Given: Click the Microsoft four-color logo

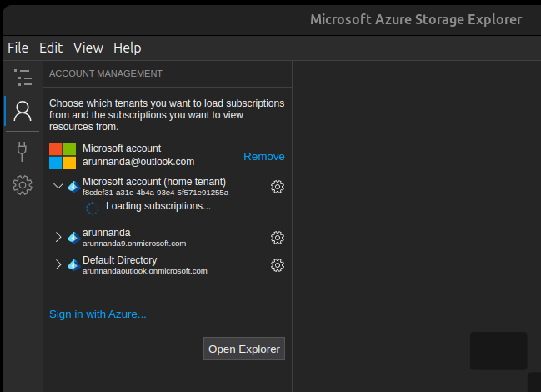Looking at the screenshot, I should click(x=63, y=156).
